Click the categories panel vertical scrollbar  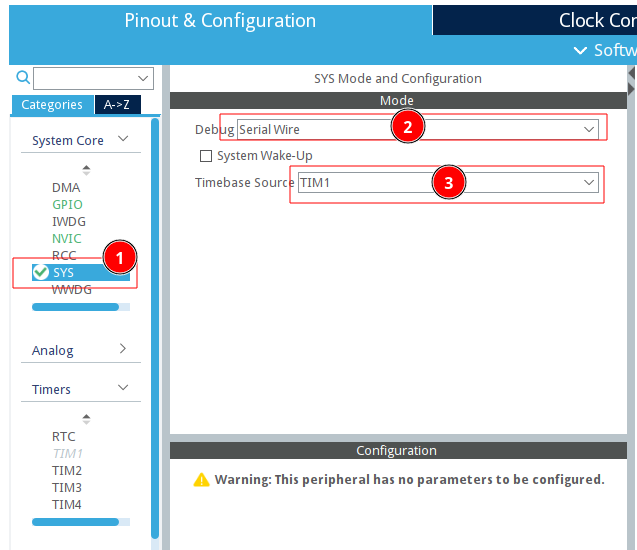coord(155,329)
